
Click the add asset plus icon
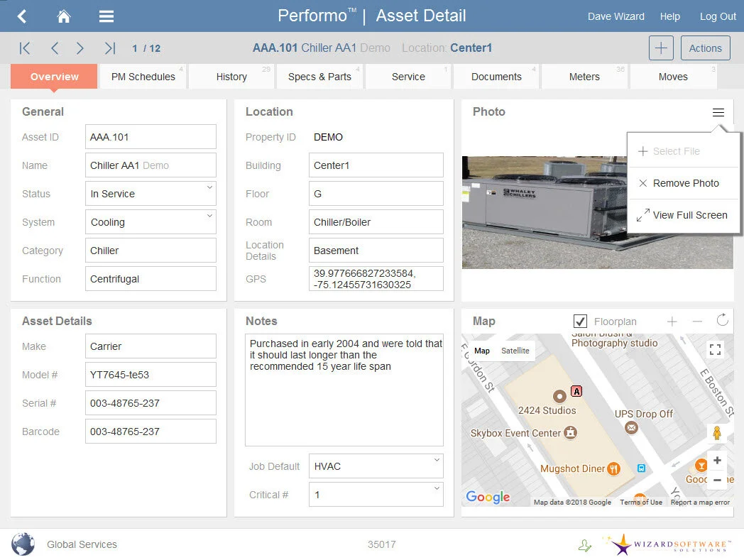(x=661, y=48)
